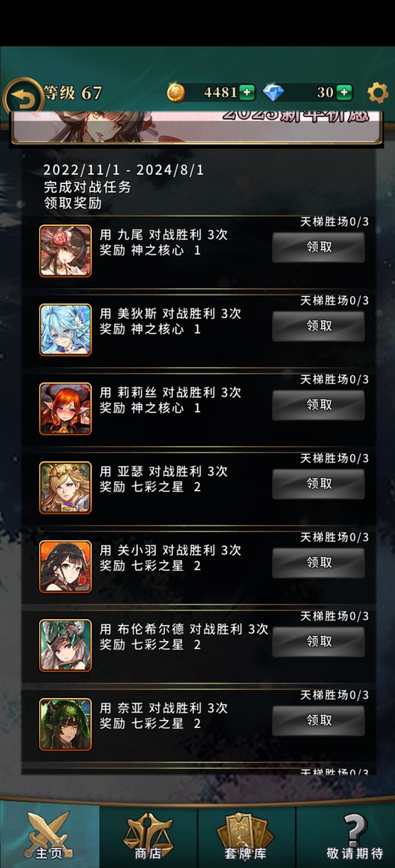Image resolution: width=395 pixels, height=868 pixels.
Task: Tap the blue diamond icon
Action: (x=273, y=93)
